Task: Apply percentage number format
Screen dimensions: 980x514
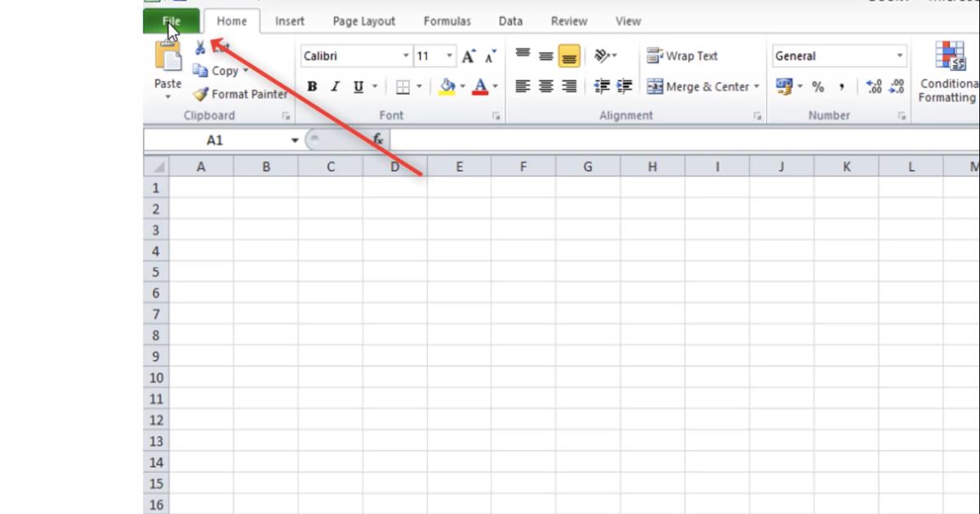Action: [819, 86]
